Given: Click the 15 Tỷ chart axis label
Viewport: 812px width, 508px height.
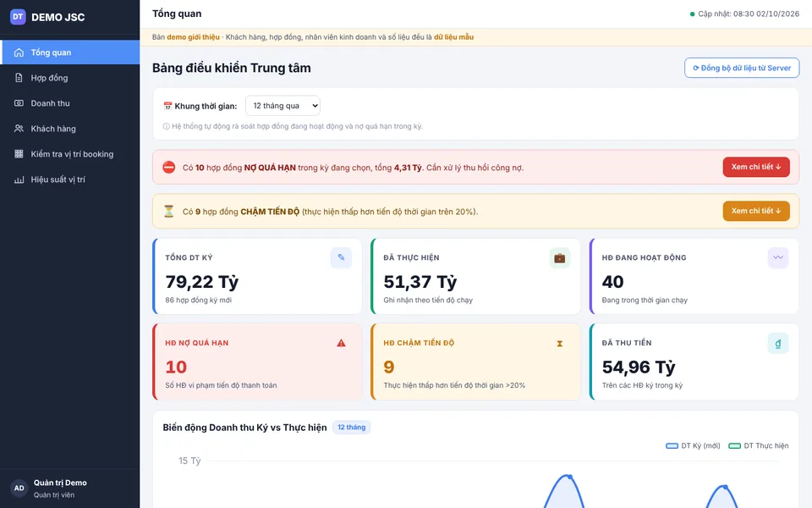Looking at the screenshot, I should [189, 461].
